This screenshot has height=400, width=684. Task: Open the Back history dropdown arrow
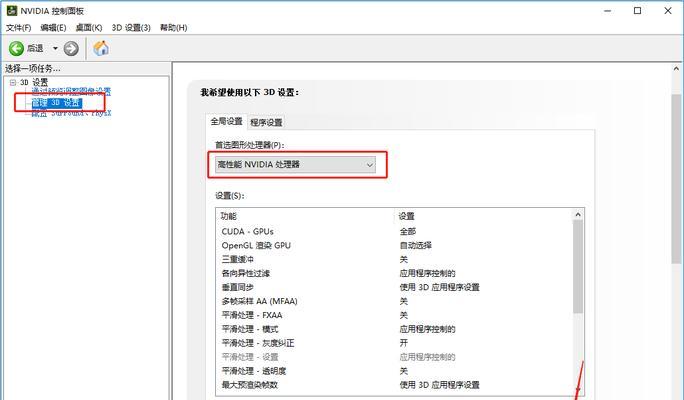(55, 48)
